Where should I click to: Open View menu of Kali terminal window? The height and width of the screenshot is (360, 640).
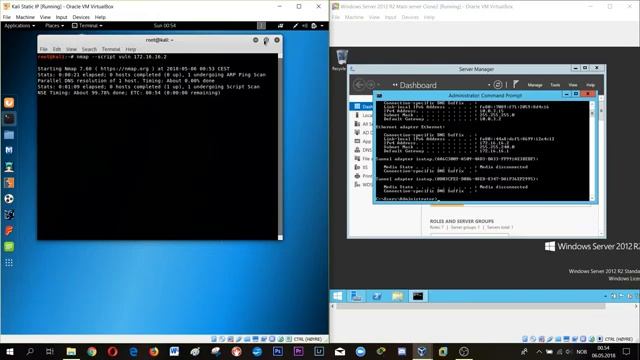coord(71,49)
